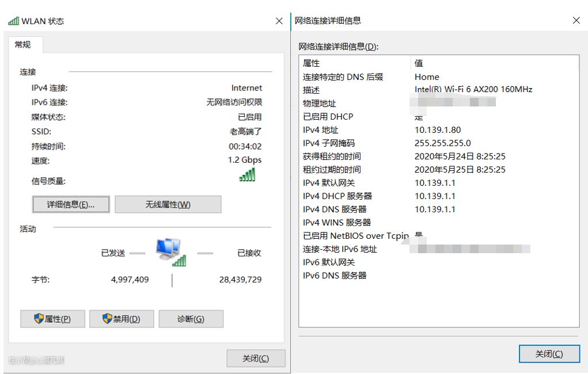The width and height of the screenshot is (588, 374).
Task: Close the WLAN status dialog with 关闭(C)
Action: coord(256,358)
